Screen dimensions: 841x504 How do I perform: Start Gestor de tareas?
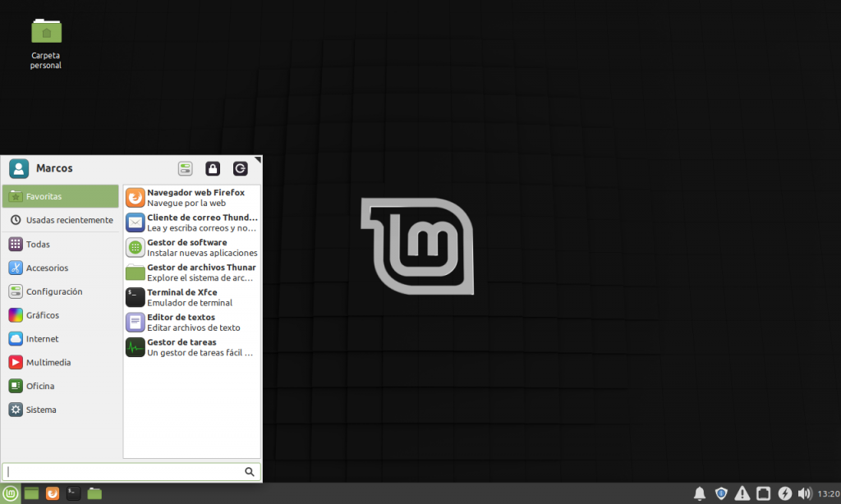point(189,346)
